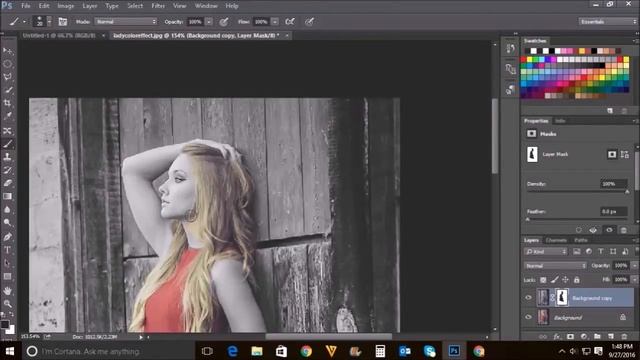Click the mask Density slider
This screenshot has width=640, height=360.
[577, 191]
